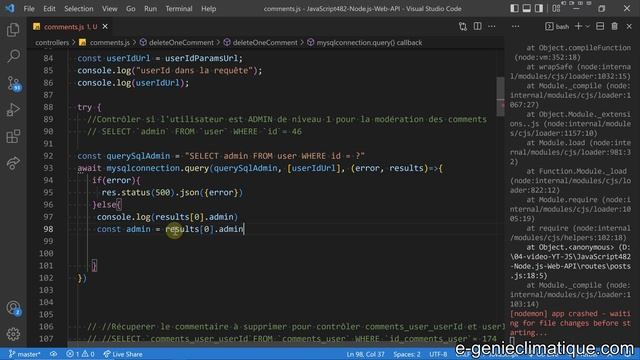Click the editor vertical scrollbar thumb

[500, 97]
